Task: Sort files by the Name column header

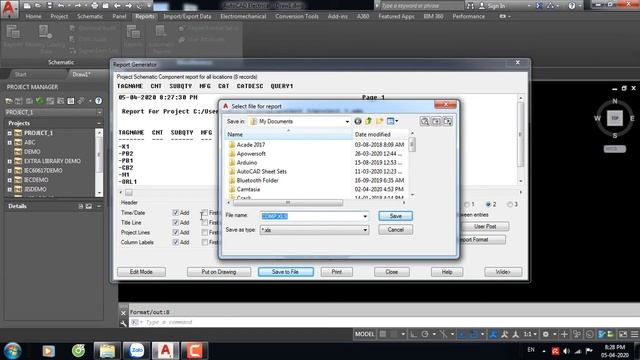Action: coord(289,134)
